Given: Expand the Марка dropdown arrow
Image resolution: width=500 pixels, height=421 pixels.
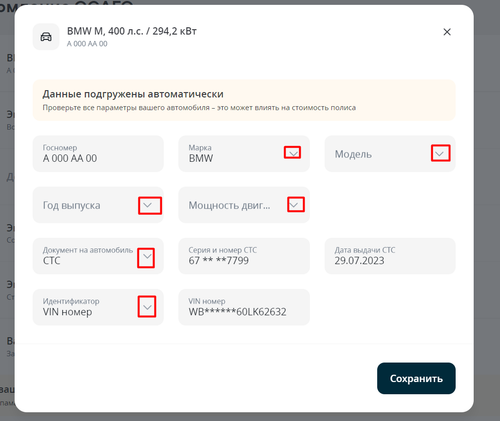Looking at the screenshot, I should pos(293,153).
